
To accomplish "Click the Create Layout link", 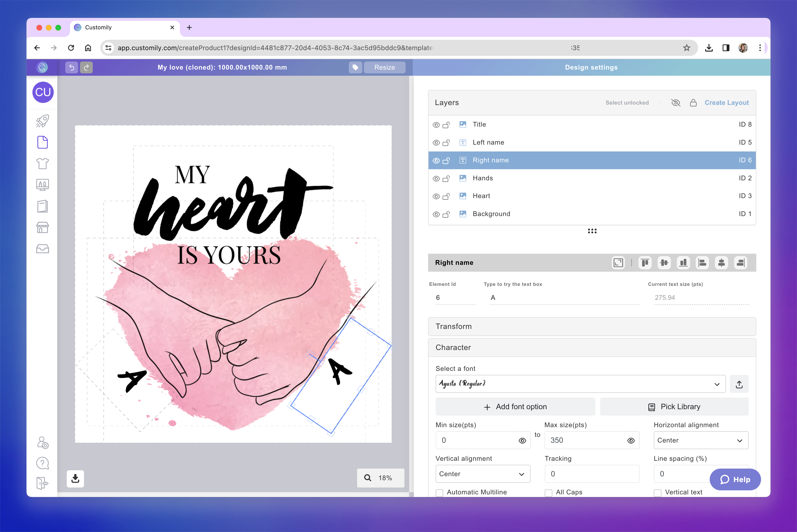I will click(727, 102).
